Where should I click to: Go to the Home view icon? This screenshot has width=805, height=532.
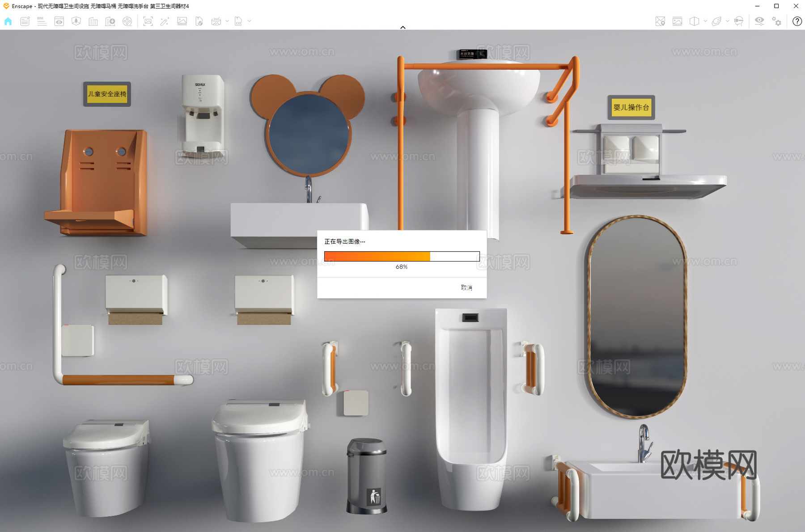(8, 21)
